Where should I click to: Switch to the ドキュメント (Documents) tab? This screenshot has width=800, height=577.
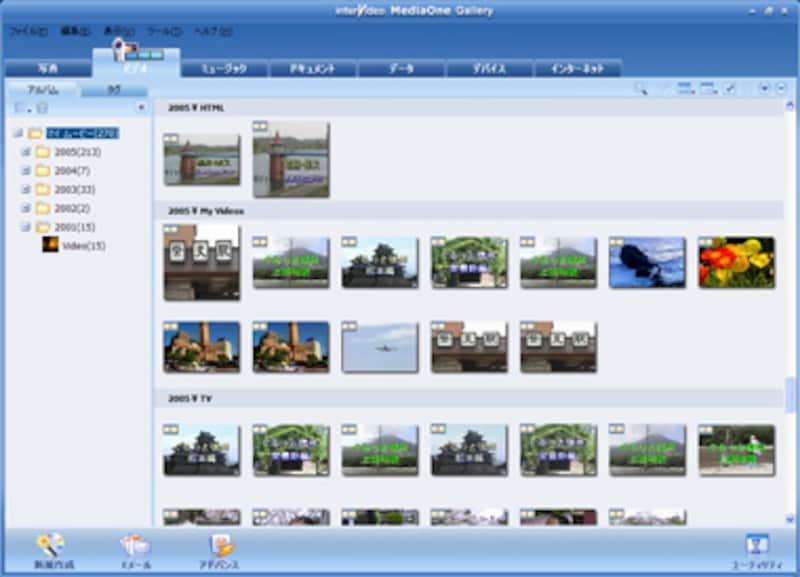click(313, 68)
